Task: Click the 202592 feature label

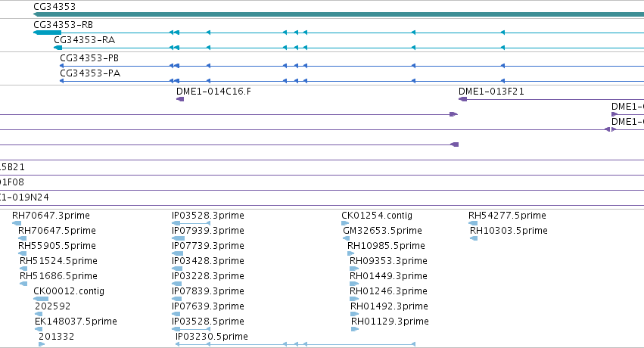Action: (x=52, y=306)
